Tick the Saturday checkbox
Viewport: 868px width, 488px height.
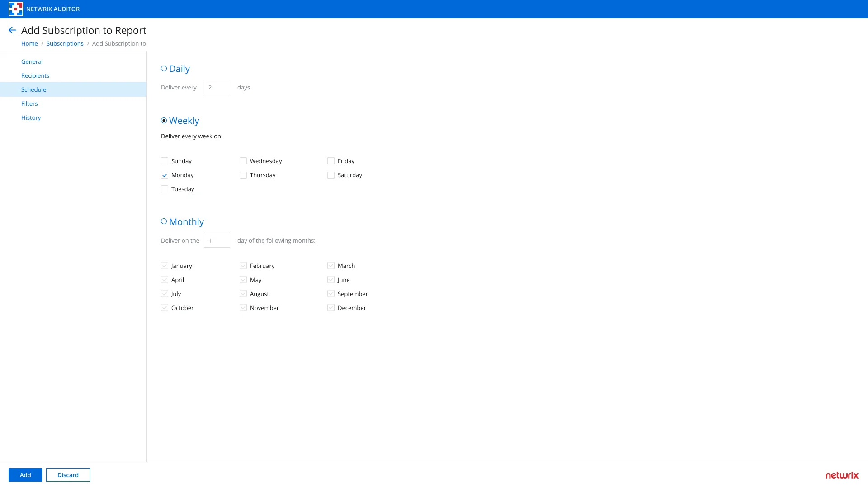coord(331,175)
